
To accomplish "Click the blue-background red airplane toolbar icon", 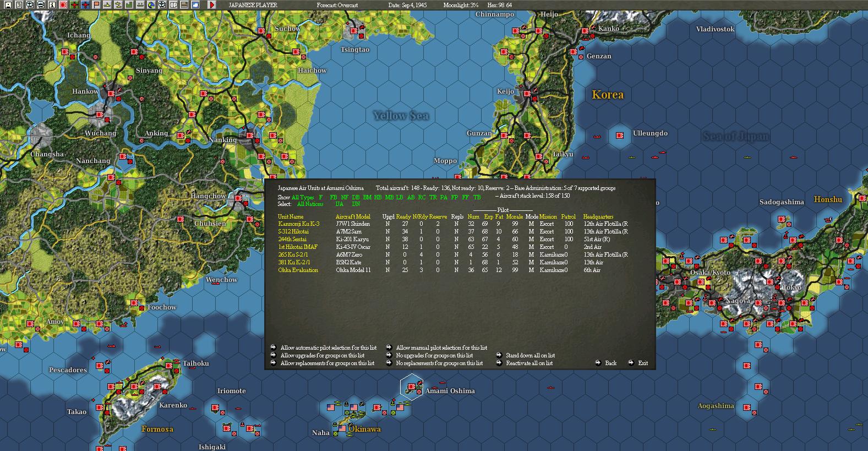I will 85,5.
